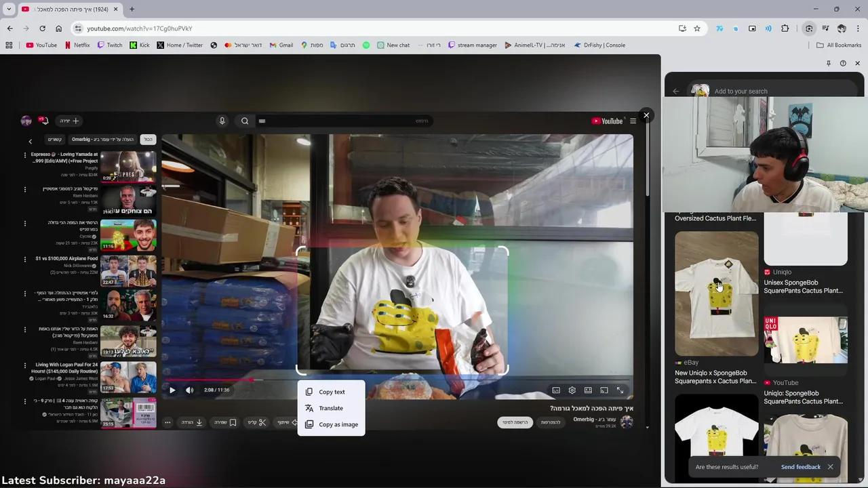Click the הרשמה למינוי subscribe button
Screen dimensions: 868x488
[515, 422]
